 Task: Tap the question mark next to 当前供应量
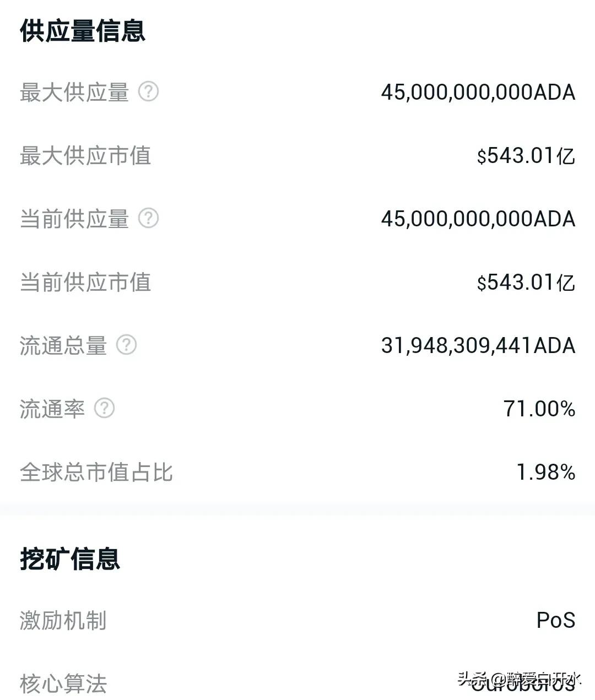148,218
